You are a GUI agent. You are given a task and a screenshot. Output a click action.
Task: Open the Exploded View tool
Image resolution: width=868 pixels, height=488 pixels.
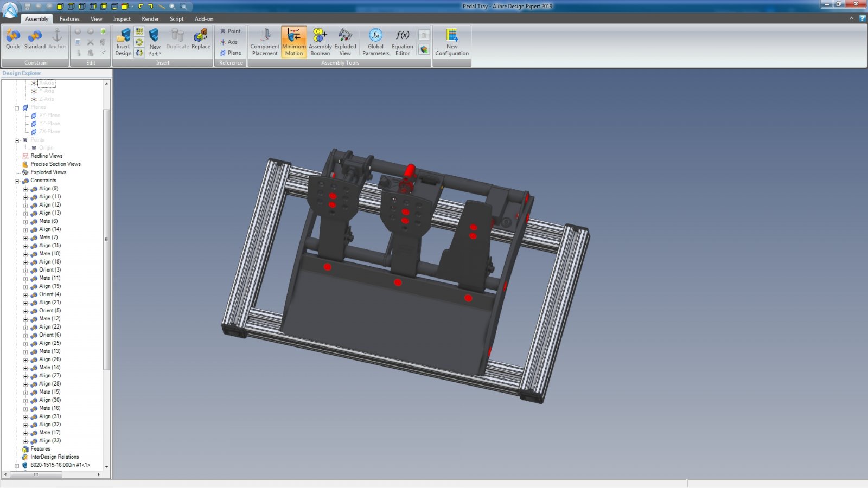point(345,42)
